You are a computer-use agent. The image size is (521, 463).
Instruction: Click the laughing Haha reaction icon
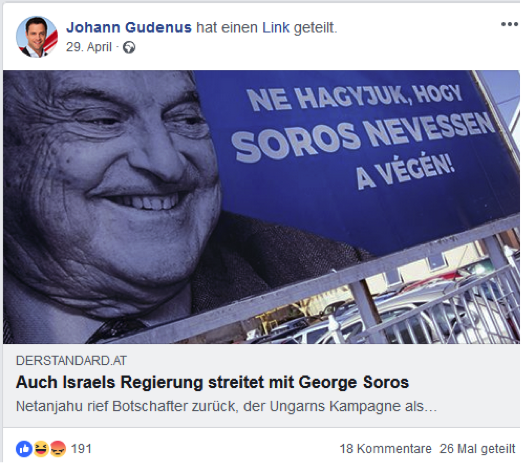click(41, 449)
